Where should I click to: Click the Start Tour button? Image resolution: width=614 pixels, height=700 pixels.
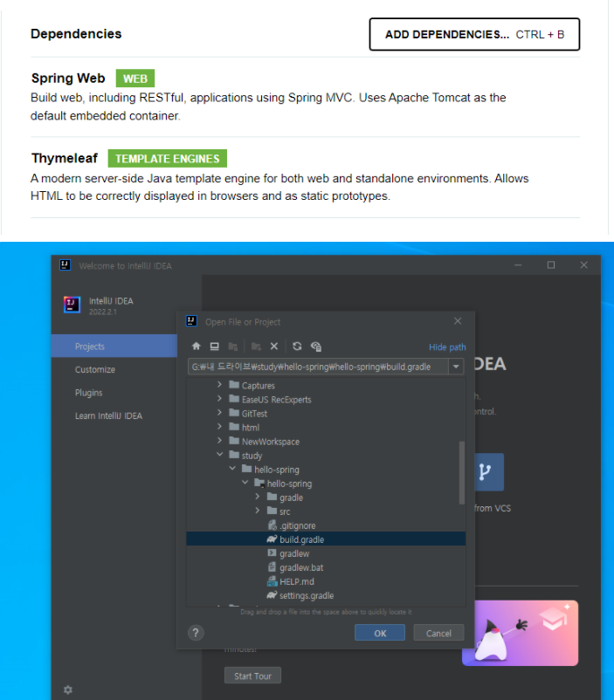[x=252, y=676]
